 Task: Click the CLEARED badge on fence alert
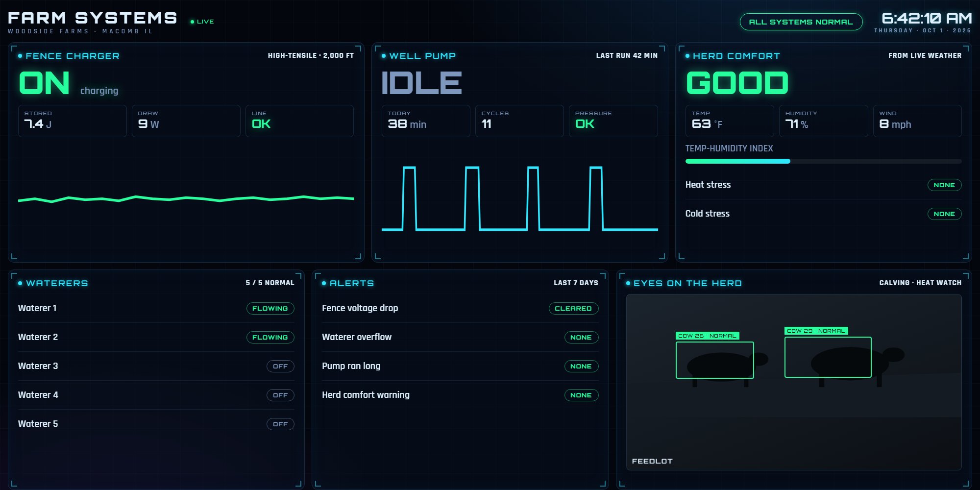tap(573, 308)
